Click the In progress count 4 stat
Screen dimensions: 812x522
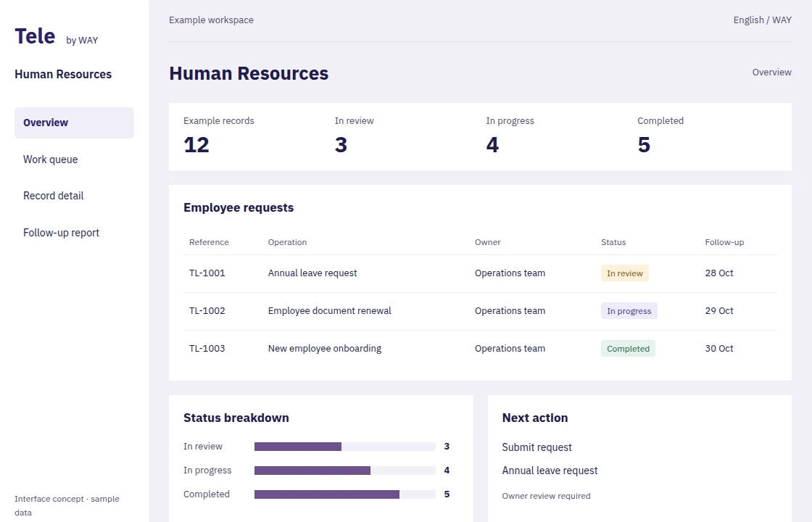[510, 136]
